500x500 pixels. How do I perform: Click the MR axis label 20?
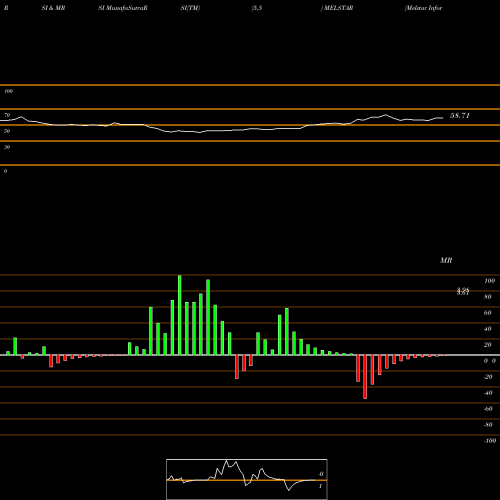click(488, 345)
